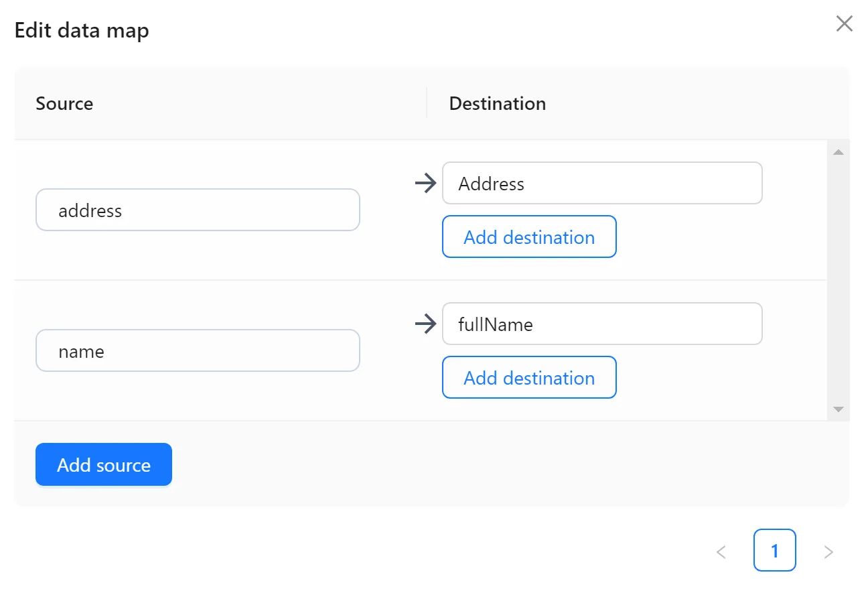This screenshot has width=868, height=597.
Task: Focus the "Address" destination field
Action: point(601,184)
